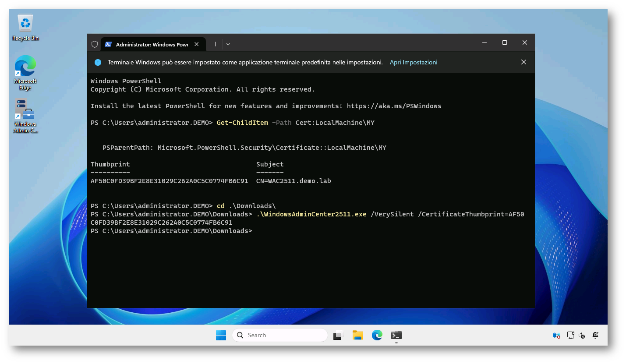This screenshot has width=626, height=364.
Task: Maximize the Windows Terminal window
Action: pos(505,42)
